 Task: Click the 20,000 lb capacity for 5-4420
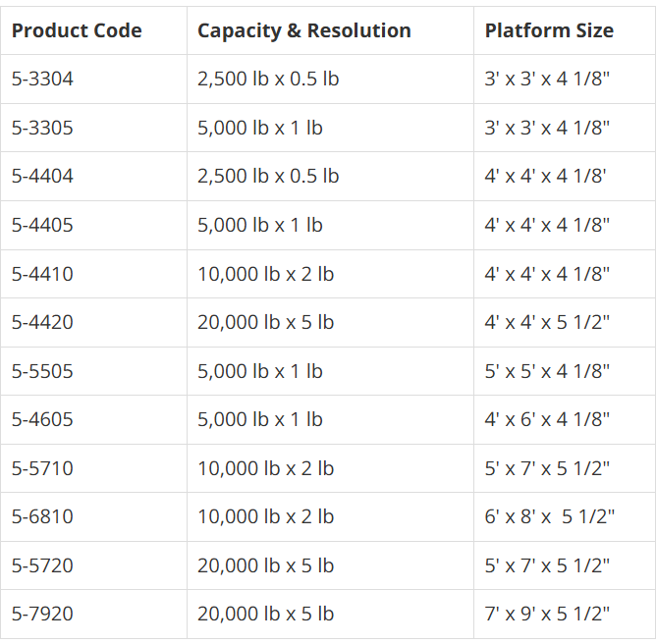(265, 322)
